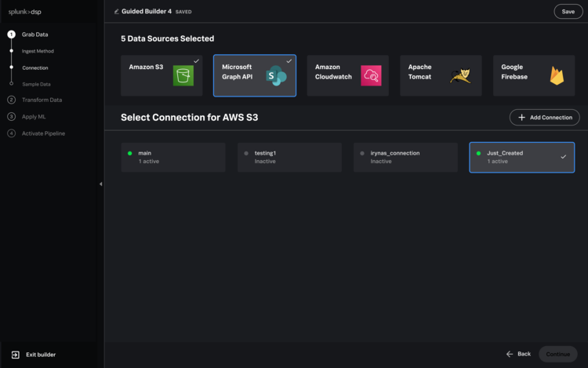Click the Add Connection button
This screenshot has height=368, width=588.
coord(545,118)
